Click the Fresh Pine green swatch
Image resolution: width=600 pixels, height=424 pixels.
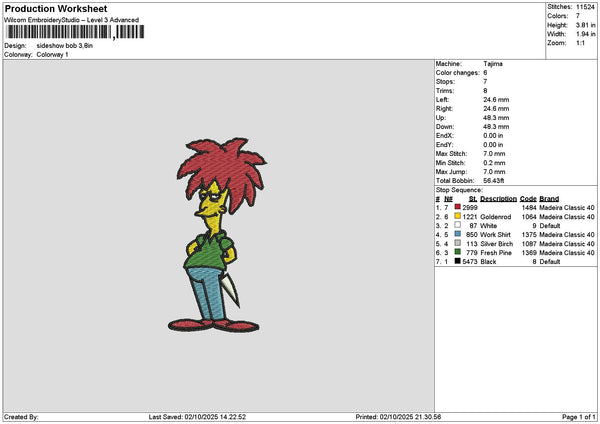[x=457, y=252]
